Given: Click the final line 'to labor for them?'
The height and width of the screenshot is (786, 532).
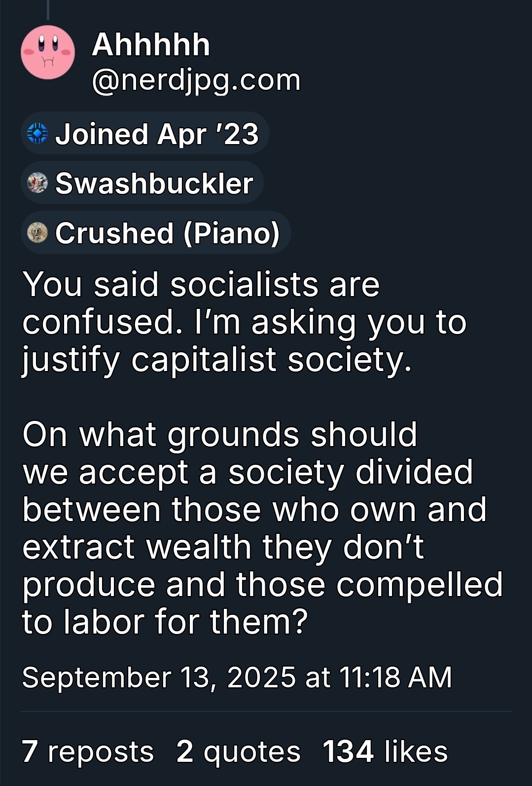Looking at the screenshot, I should click(x=165, y=621).
